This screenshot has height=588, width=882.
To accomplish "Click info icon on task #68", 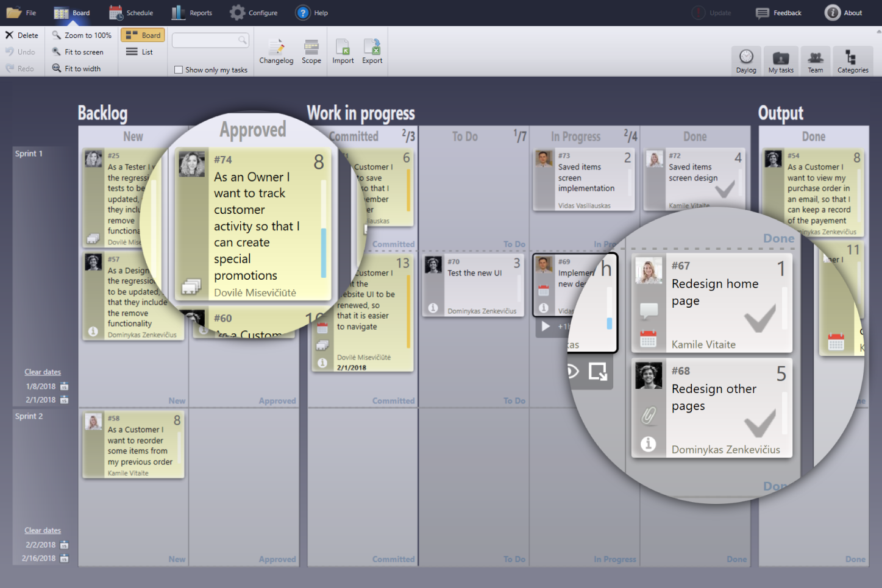I will (x=649, y=444).
